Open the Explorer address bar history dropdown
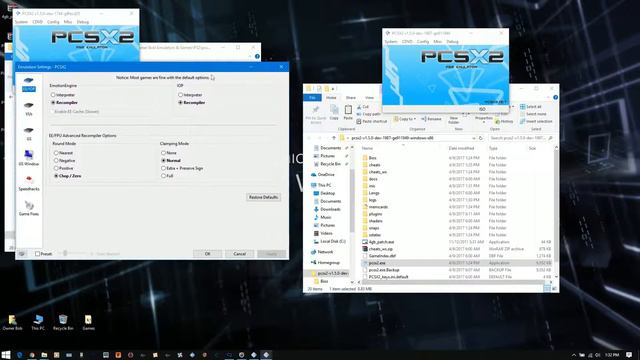Image resolution: width=640 pixels, height=360 pixels. (x=473, y=138)
